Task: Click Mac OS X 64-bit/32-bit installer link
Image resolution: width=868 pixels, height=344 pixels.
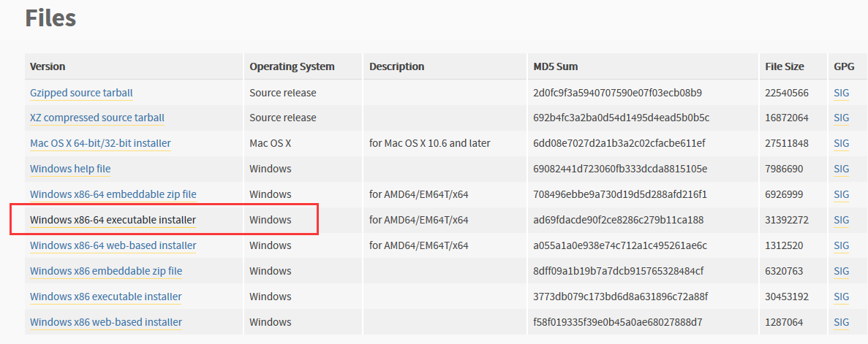Action: 100,143
